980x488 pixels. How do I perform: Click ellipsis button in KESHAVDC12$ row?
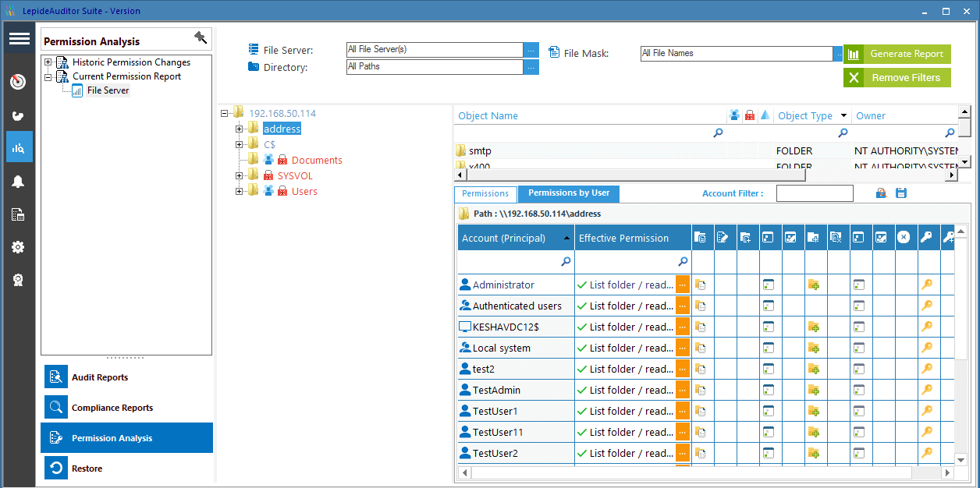click(683, 327)
